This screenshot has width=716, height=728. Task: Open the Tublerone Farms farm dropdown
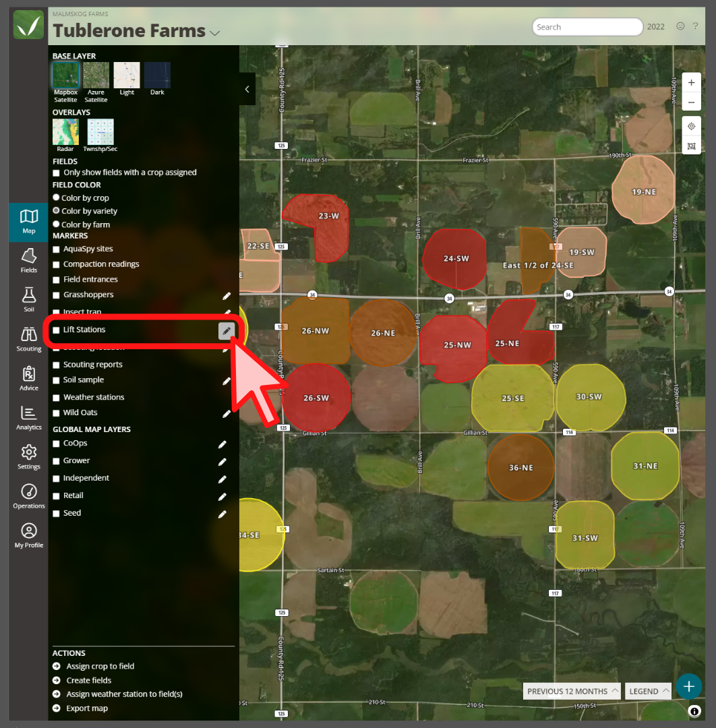pos(214,33)
